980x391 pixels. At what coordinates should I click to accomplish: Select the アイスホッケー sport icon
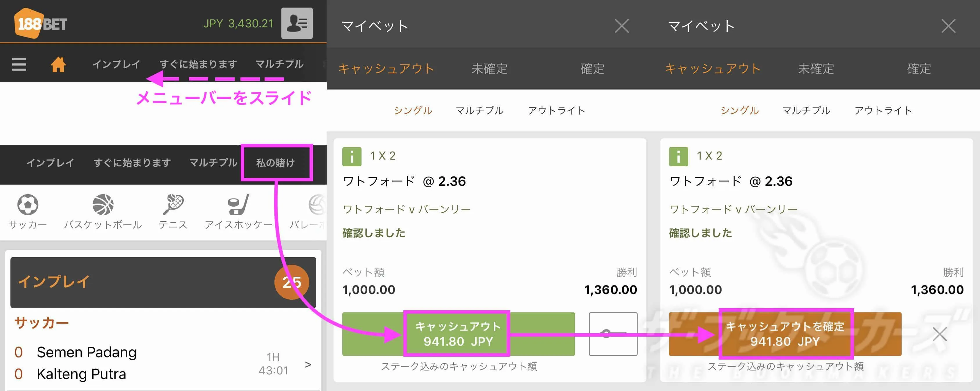click(238, 204)
